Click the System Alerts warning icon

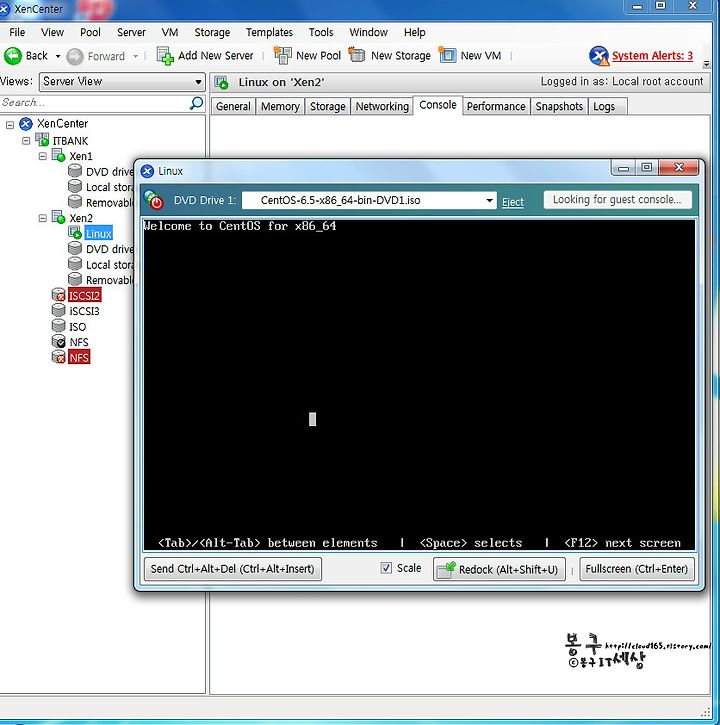599,56
